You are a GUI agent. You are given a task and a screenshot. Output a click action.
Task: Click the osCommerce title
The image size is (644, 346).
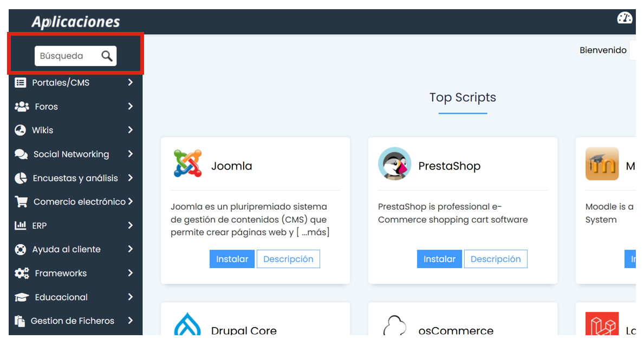[456, 330]
